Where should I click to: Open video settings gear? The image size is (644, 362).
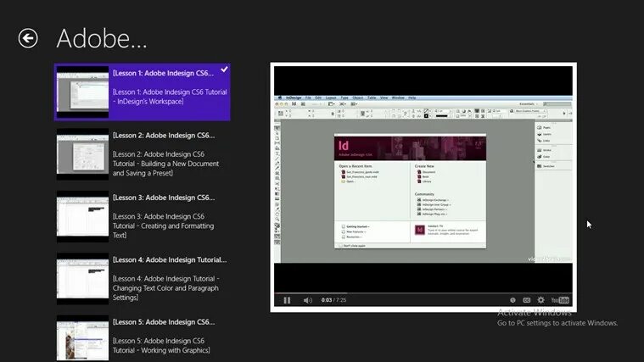[x=541, y=300]
